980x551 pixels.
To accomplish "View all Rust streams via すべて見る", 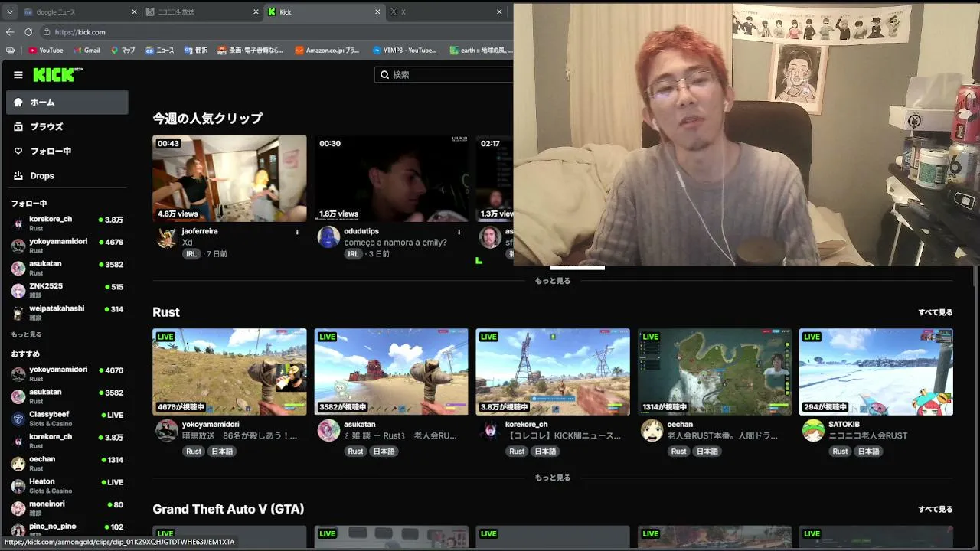I will [x=936, y=312].
